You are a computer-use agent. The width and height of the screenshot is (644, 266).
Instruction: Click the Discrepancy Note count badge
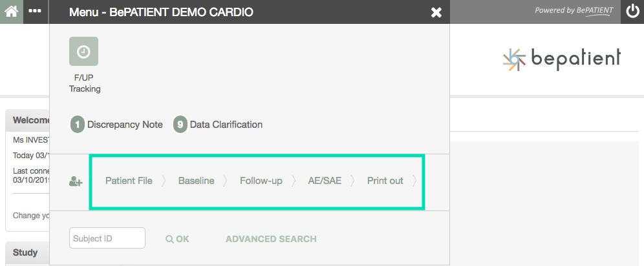(x=78, y=125)
